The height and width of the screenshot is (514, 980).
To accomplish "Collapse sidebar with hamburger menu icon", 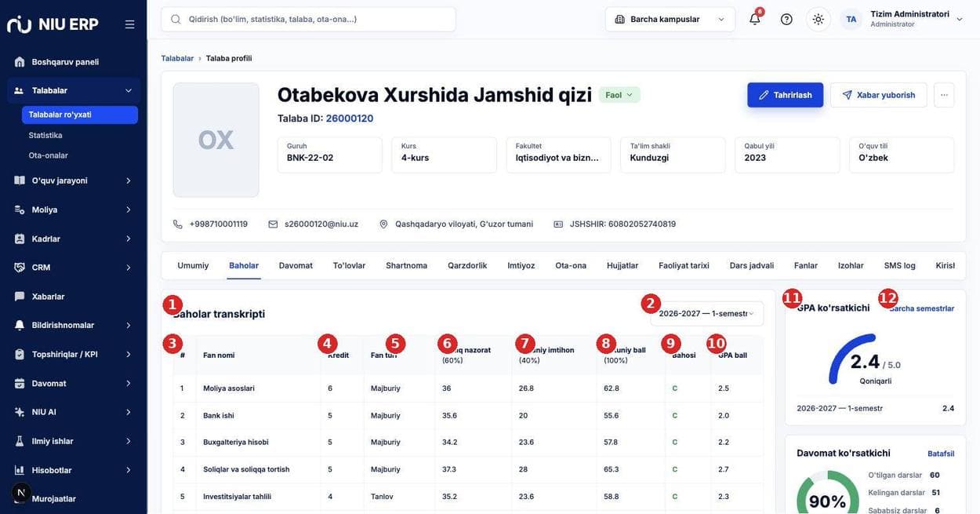I will click(130, 24).
